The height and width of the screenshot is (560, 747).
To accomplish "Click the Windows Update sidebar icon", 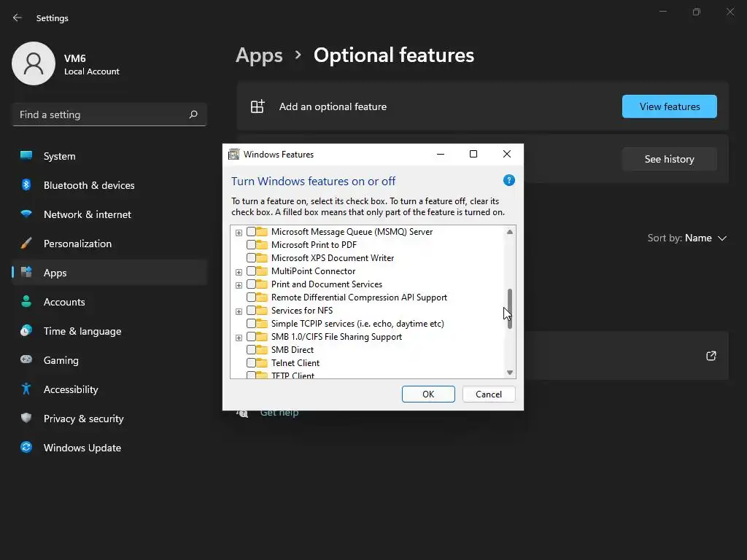I will [x=26, y=448].
